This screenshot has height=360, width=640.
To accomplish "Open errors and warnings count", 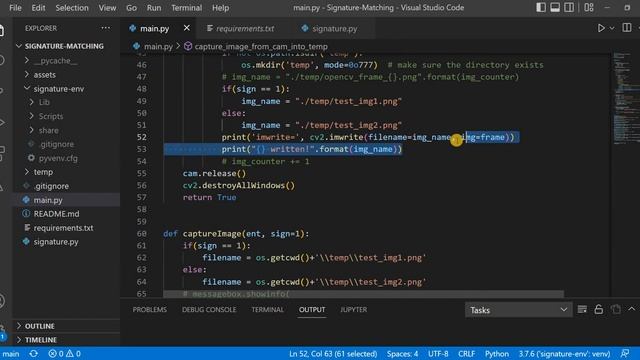I will [64, 354].
